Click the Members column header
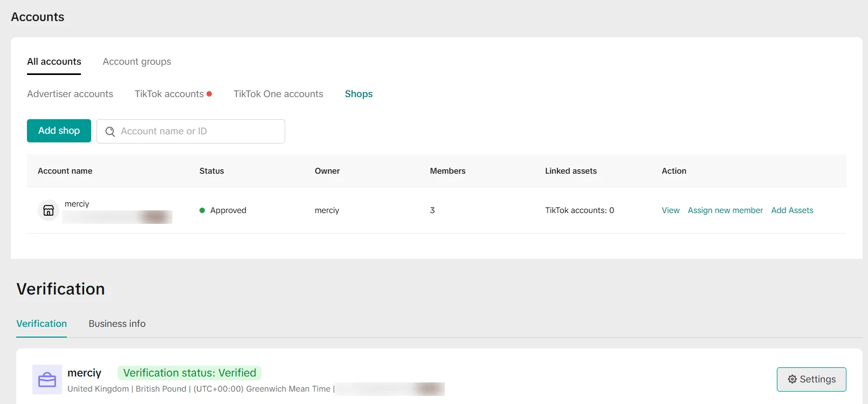This screenshot has height=404, width=868. [447, 171]
